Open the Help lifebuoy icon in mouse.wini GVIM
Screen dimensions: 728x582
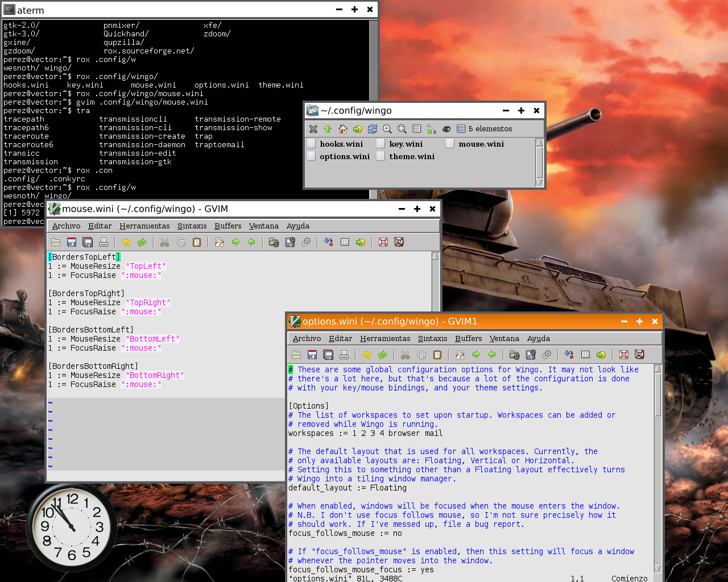pyautogui.click(x=383, y=242)
